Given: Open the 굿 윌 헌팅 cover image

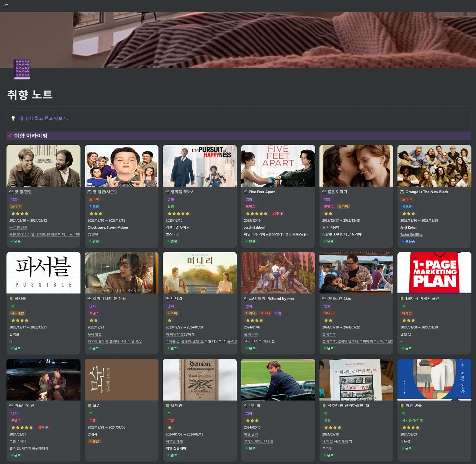Looking at the screenshot, I should click(43, 166).
